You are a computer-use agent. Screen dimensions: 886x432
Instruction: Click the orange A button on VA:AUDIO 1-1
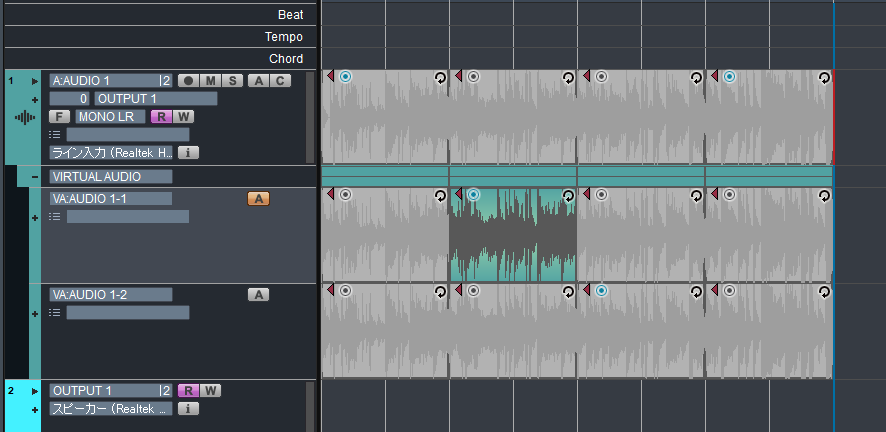(258, 199)
